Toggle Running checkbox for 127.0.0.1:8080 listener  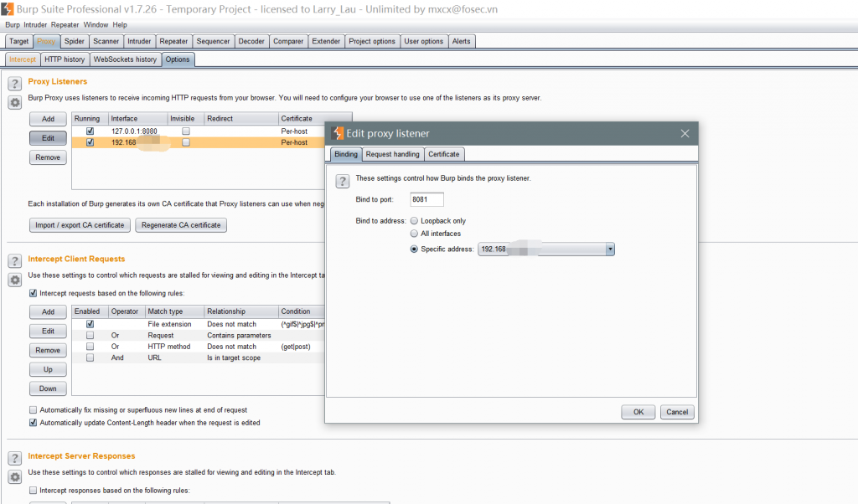(90, 131)
